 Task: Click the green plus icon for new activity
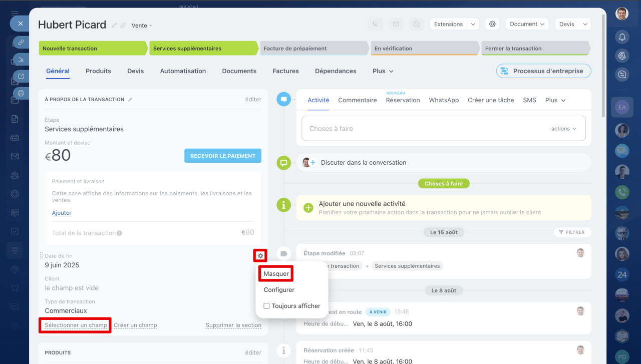[308, 207]
